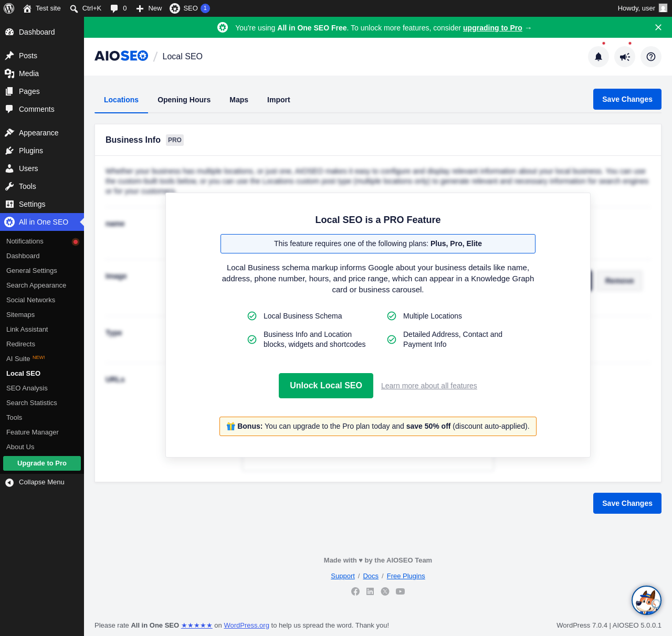Visit AIOSEO YouTube channel icon
Viewport: 672px width, 636px height.
(x=400, y=591)
